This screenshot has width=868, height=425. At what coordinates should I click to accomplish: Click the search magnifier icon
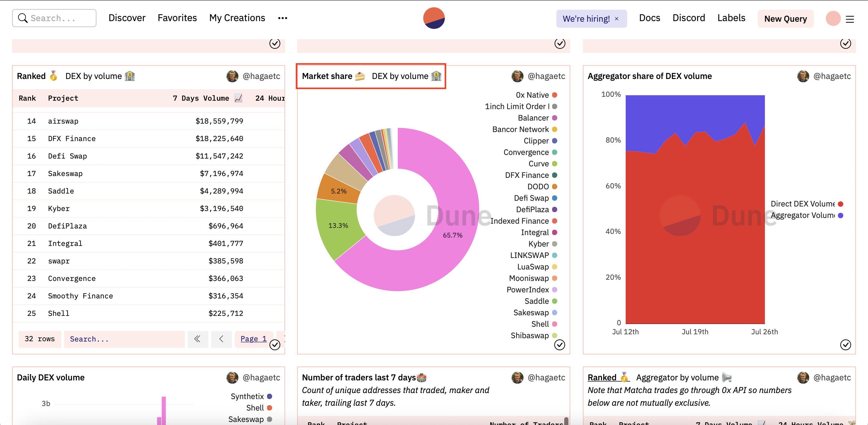tap(23, 18)
